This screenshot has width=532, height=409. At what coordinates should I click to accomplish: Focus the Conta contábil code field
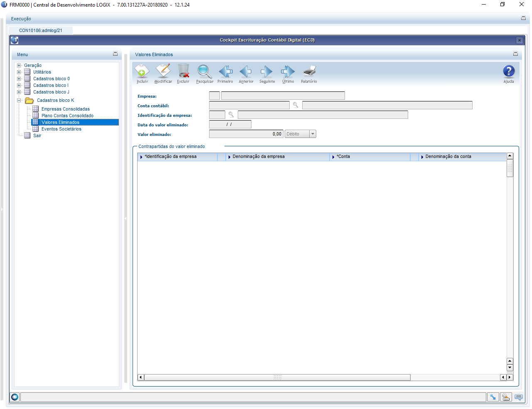pos(249,105)
